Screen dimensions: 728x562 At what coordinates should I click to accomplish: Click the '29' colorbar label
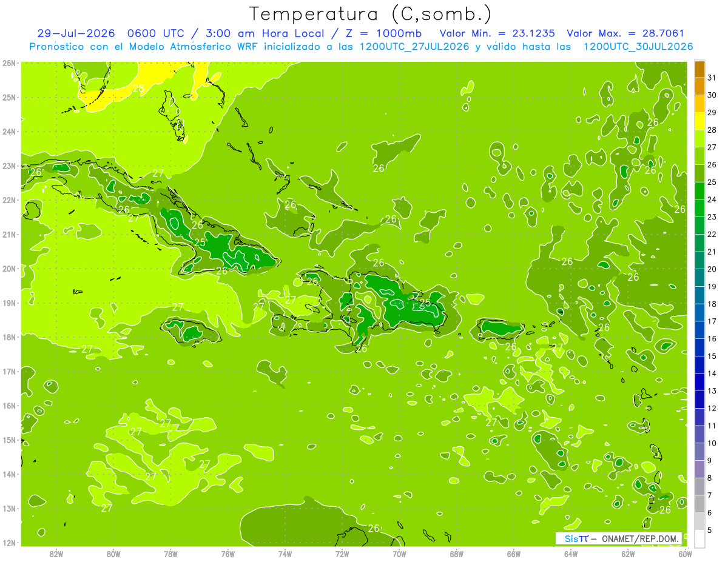click(x=712, y=113)
